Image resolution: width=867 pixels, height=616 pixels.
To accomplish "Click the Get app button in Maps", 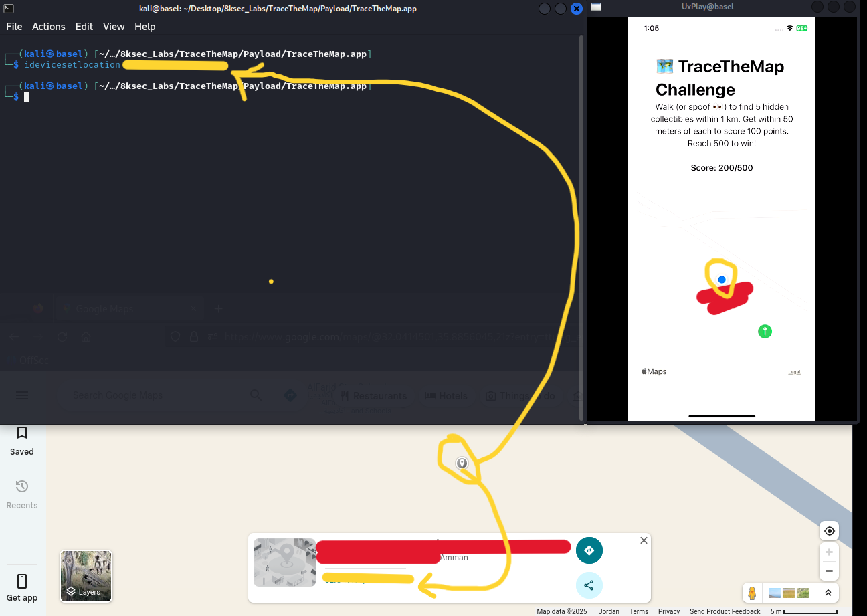I will [21, 587].
